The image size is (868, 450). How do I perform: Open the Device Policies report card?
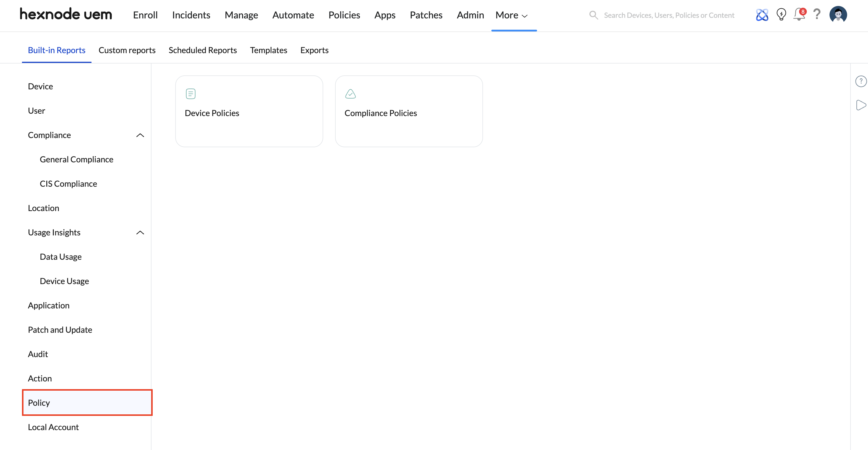coord(249,111)
